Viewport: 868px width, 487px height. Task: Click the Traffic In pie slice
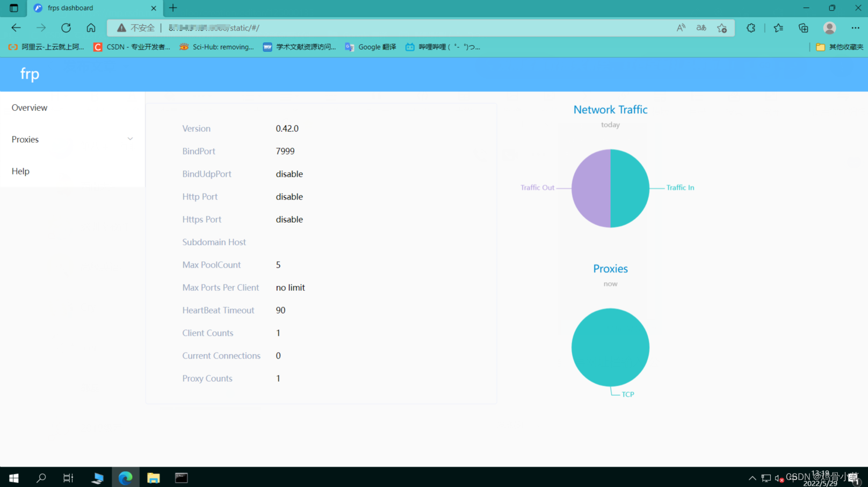click(630, 188)
